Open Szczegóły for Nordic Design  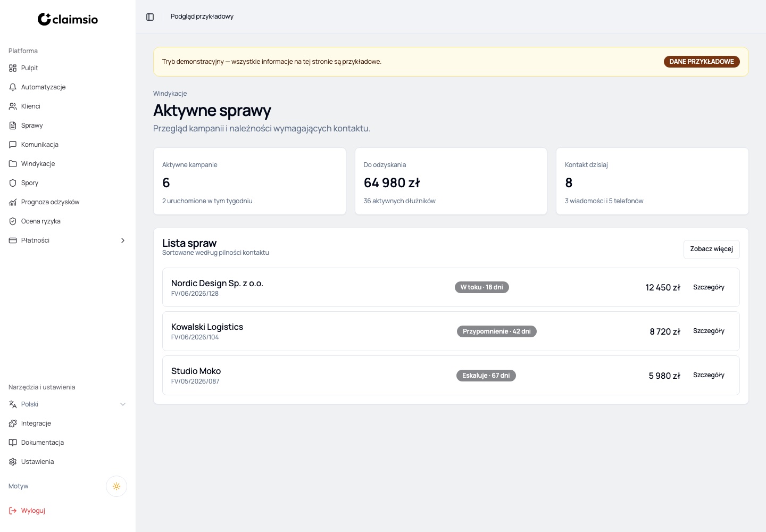coord(709,287)
